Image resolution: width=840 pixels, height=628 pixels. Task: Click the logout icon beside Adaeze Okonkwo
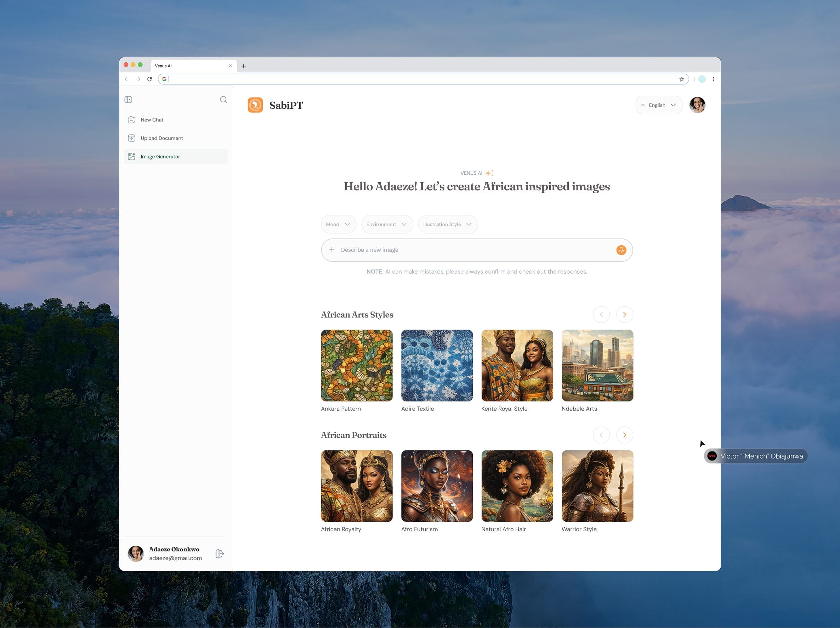point(220,554)
